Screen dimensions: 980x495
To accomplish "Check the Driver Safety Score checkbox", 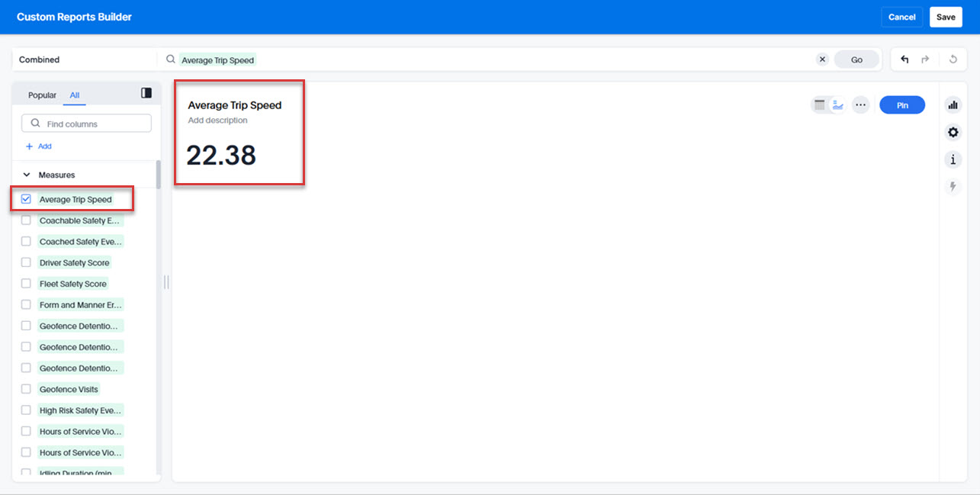I will coord(26,262).
